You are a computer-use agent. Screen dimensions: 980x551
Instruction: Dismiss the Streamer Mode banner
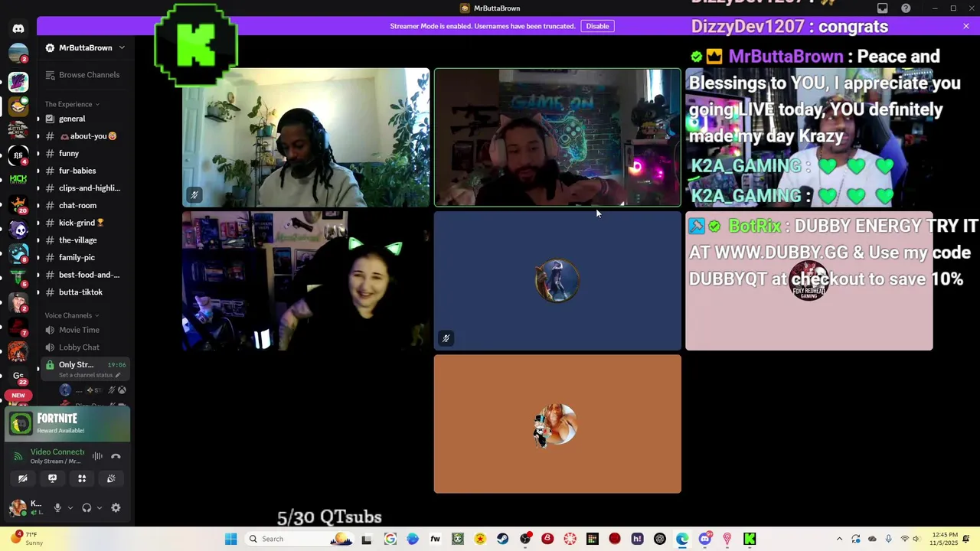966,26
